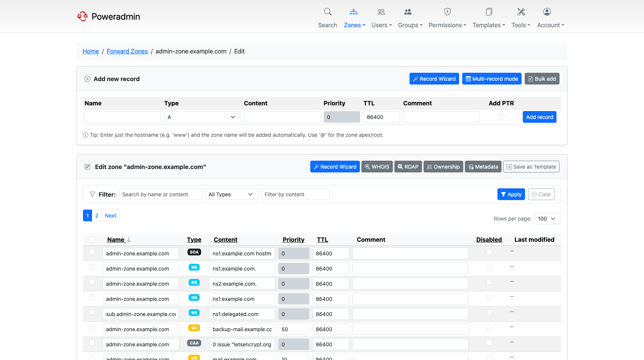Viewport: 644px width, 360px height.
Task: Change Rows per page dropdown
Action: (x=547, y=219)
